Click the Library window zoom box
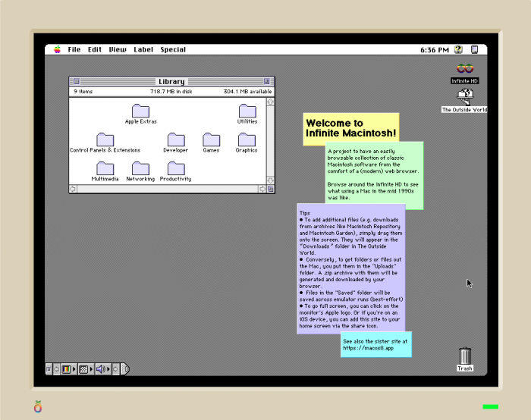The width and height of the screenshot is (531, 420). 266,82
